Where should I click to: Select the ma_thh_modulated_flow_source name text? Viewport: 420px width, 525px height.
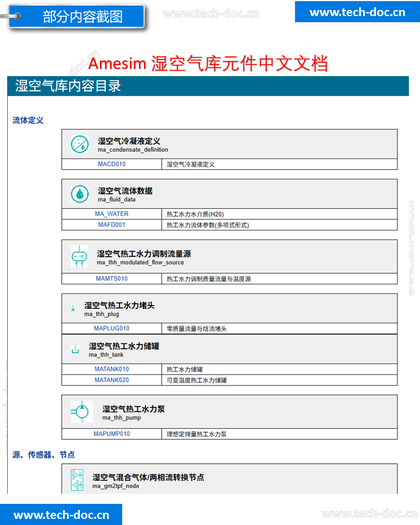[x=141, y=262]
